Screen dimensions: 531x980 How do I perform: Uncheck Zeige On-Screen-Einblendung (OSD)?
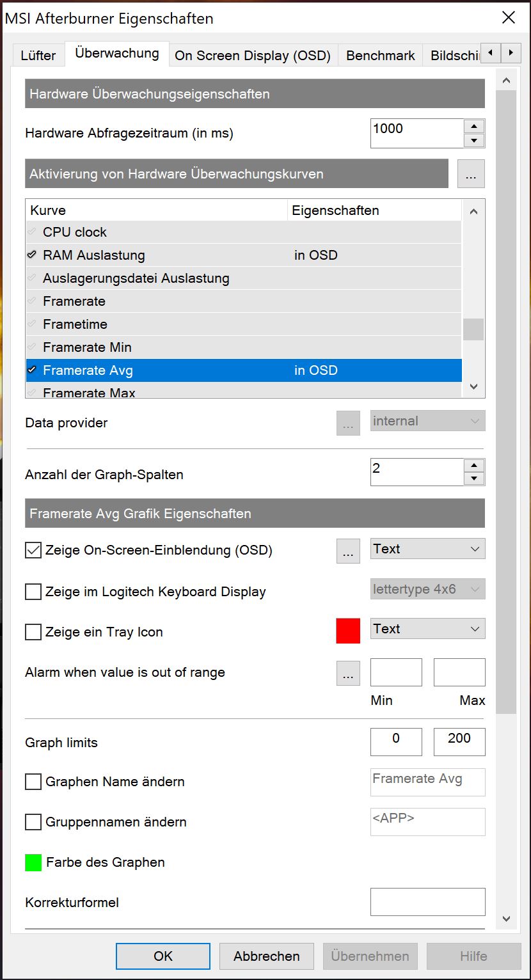pos(33,550)
